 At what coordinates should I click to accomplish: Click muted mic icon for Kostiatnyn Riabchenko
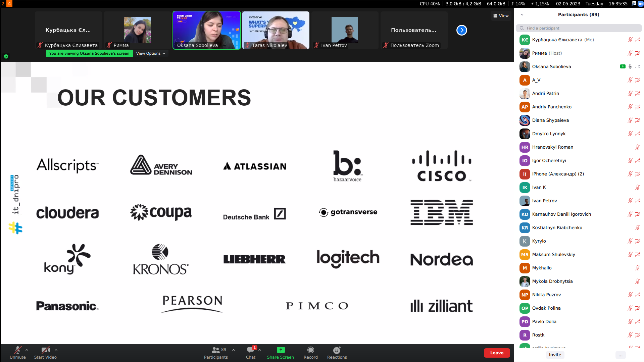pos(638,227)
